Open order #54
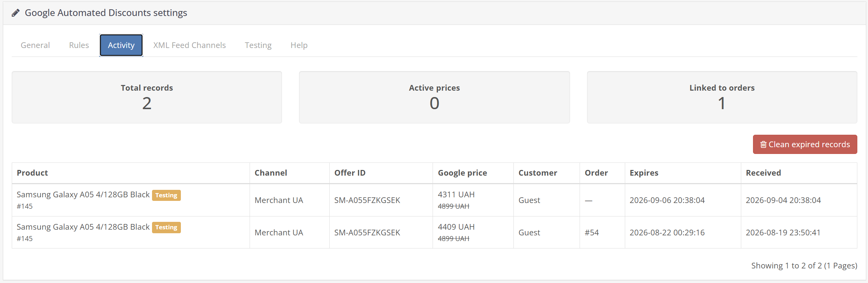Image resolution: width=868 pixels, height=283 pixels. coord(592,233)
